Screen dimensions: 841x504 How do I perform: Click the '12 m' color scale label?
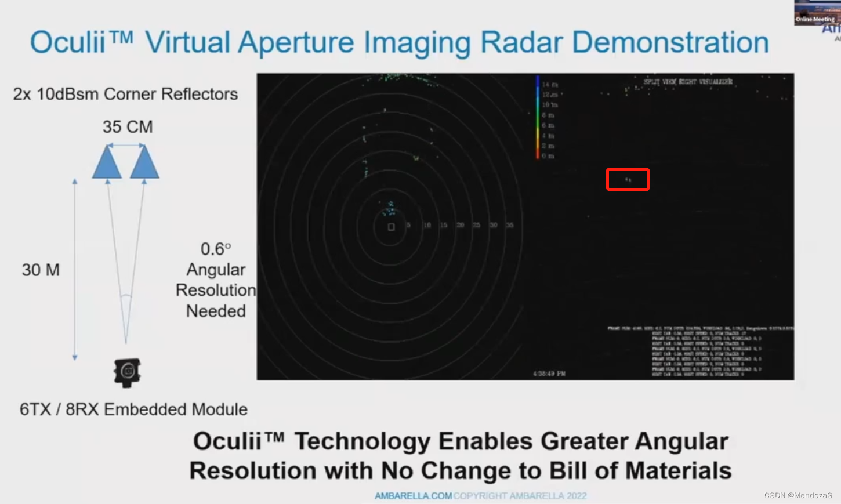(550, 95)
